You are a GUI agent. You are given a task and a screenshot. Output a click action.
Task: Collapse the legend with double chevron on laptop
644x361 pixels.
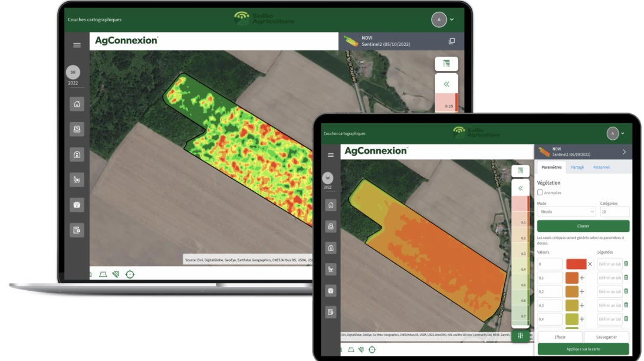446,84
